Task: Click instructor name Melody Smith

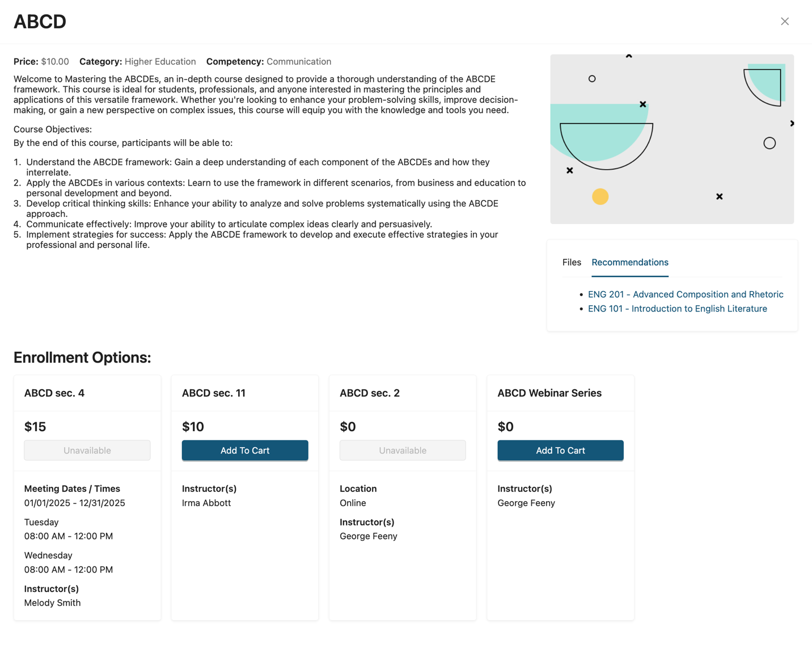Action: coord(52,603)
